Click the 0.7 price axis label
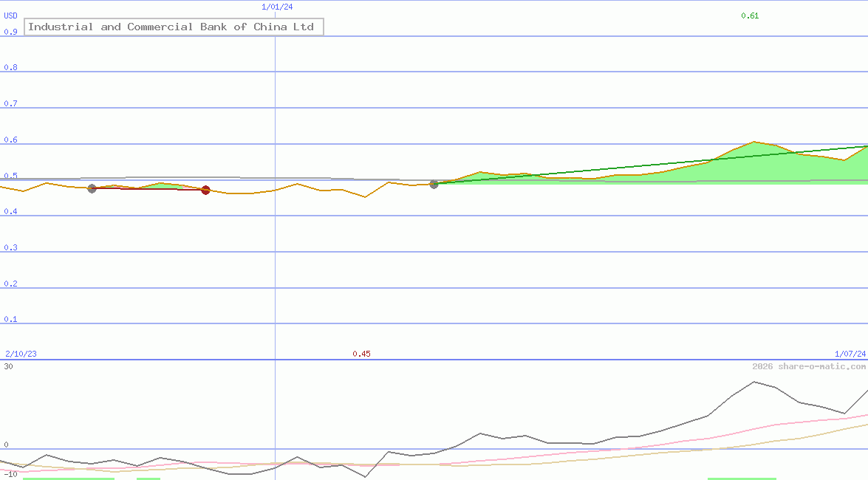This screenshot has height=480, width=868. tap(10, 103)
